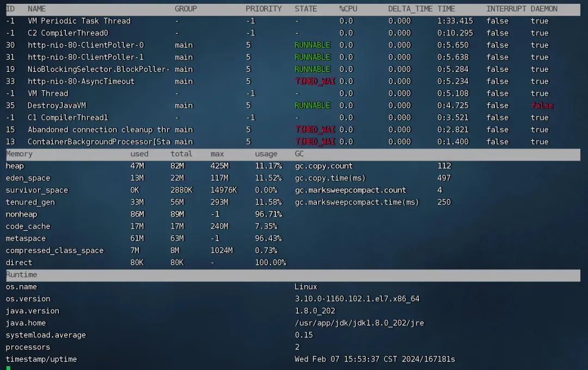Click TIMED_WAI state of http-nio-80-AsyncTimeout

coord(315,81)
